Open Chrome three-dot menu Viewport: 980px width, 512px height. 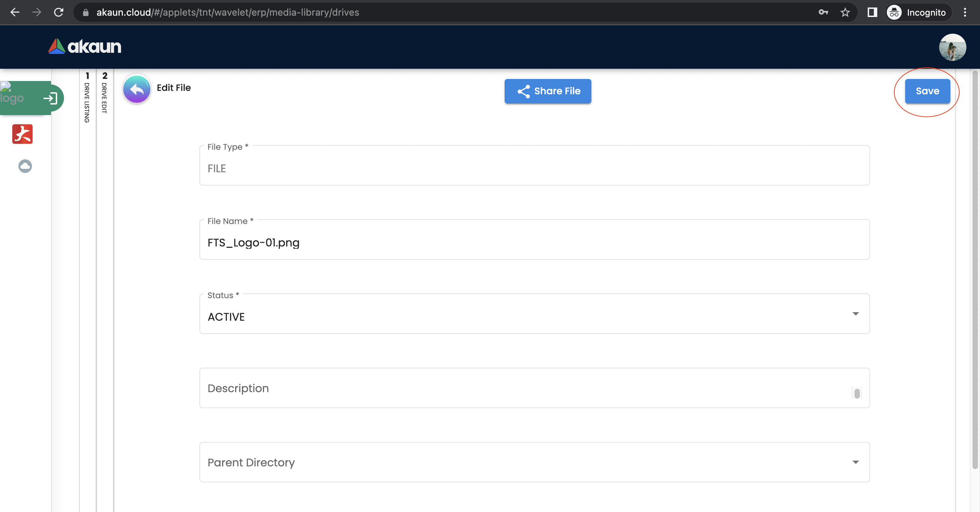(965, 13)
